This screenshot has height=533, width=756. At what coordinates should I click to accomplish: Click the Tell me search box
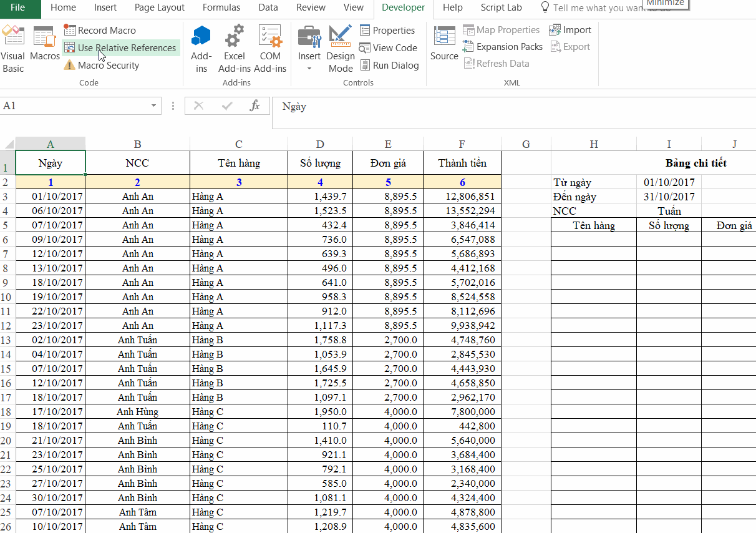coord(605,8)
